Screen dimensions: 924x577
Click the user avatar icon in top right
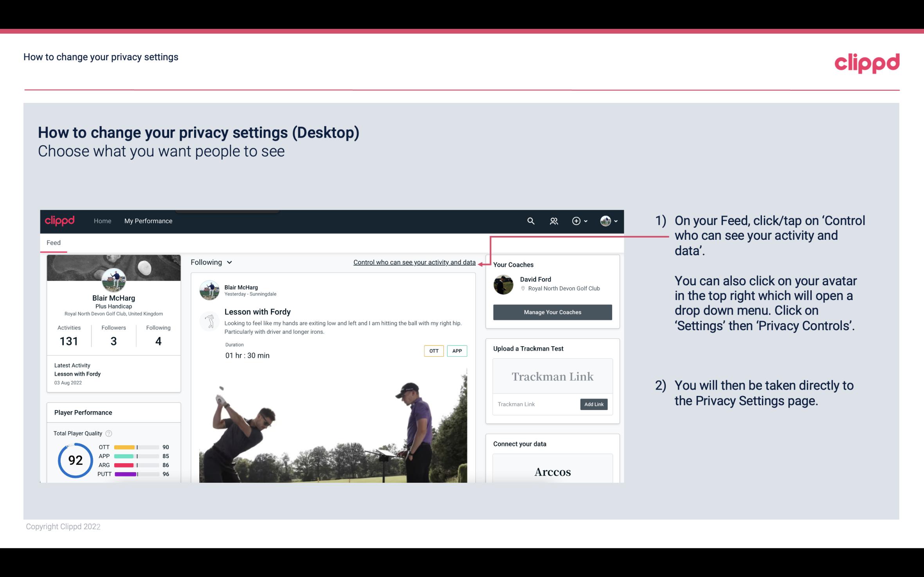605,220
